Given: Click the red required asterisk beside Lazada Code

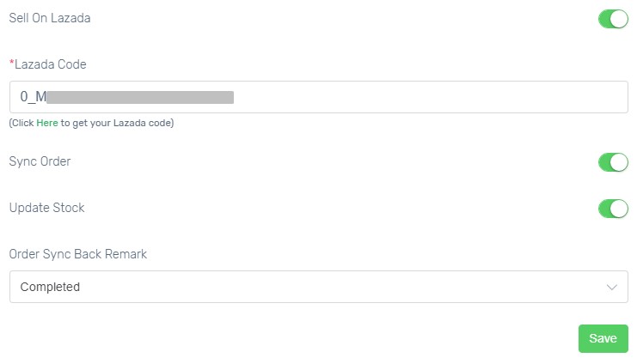Looking at the screenshot, I should coord(12,63).
